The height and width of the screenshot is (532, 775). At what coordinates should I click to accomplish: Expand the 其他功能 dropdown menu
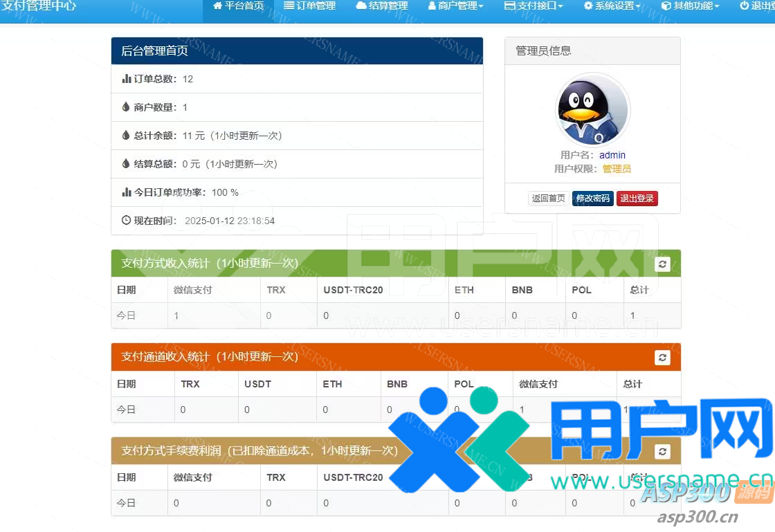click(x=690, y=6)
